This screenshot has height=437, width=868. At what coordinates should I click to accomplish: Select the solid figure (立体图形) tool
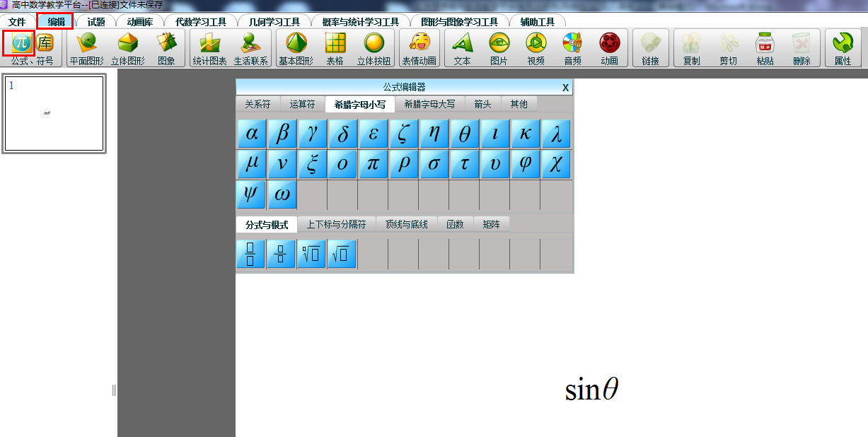(128, 48)
